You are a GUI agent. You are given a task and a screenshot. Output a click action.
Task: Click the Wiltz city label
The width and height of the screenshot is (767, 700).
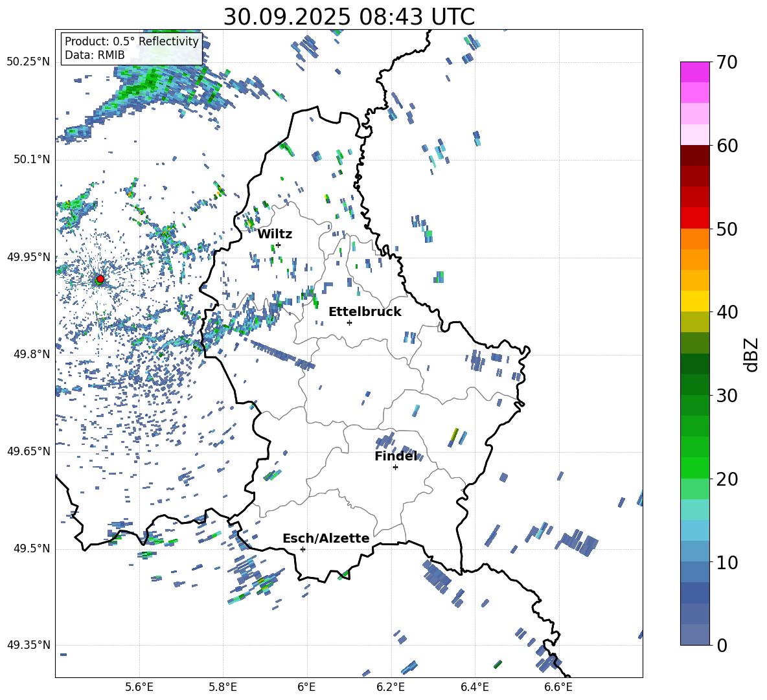(275, 234)
